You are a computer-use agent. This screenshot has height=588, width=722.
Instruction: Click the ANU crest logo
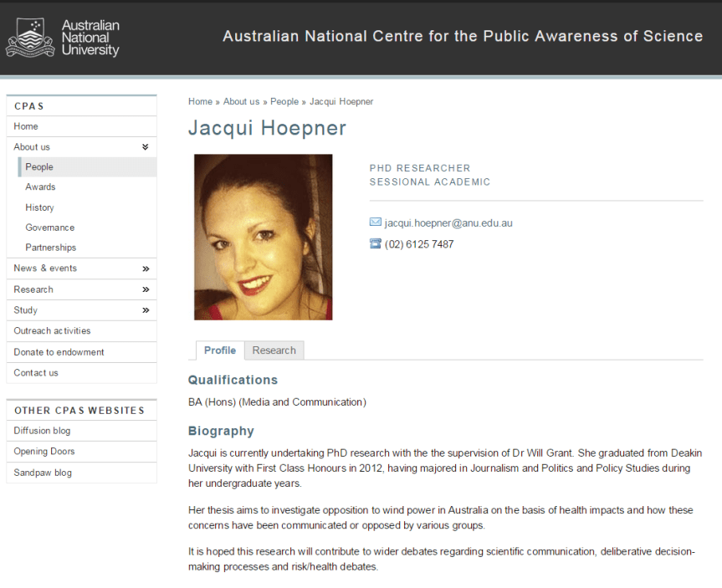point(29,36)
